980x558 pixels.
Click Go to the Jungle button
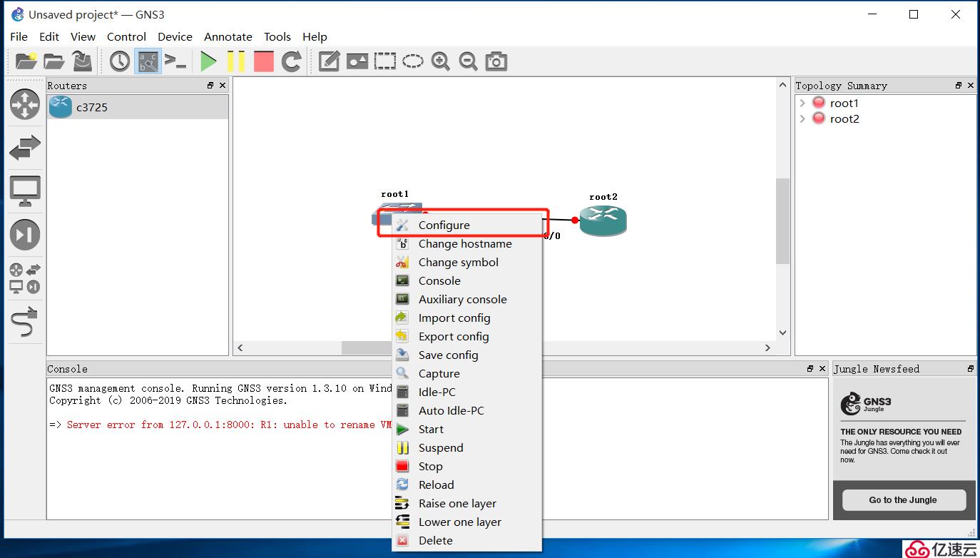point(903,499)
